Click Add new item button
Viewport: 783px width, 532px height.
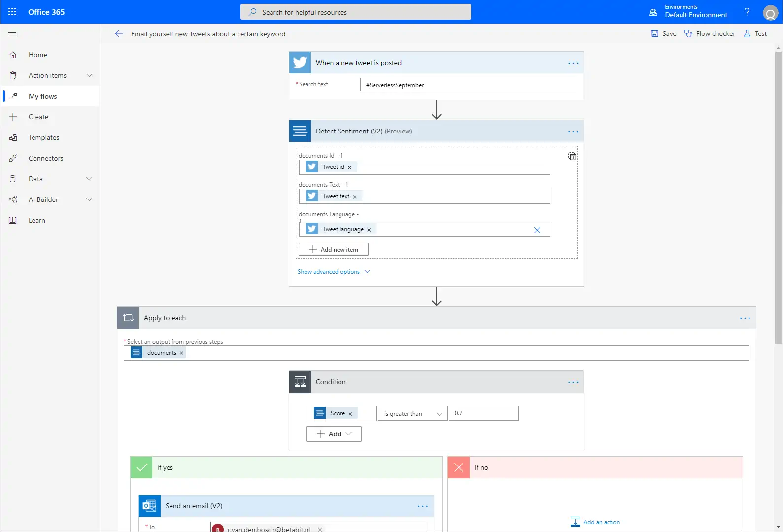pos(334,249)
